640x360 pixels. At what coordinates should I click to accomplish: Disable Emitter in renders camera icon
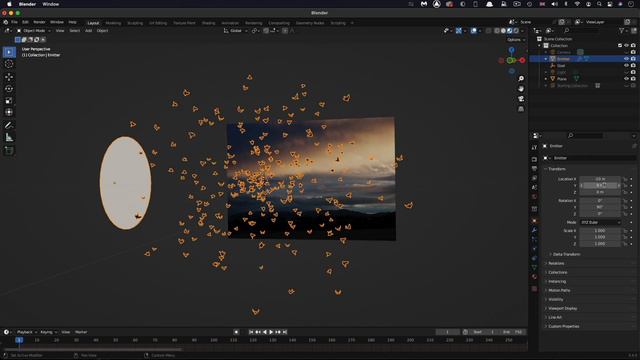click(x=633, y=59)
